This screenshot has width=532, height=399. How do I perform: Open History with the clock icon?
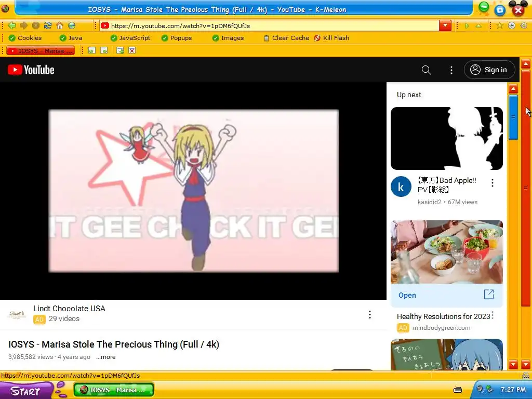512,25
